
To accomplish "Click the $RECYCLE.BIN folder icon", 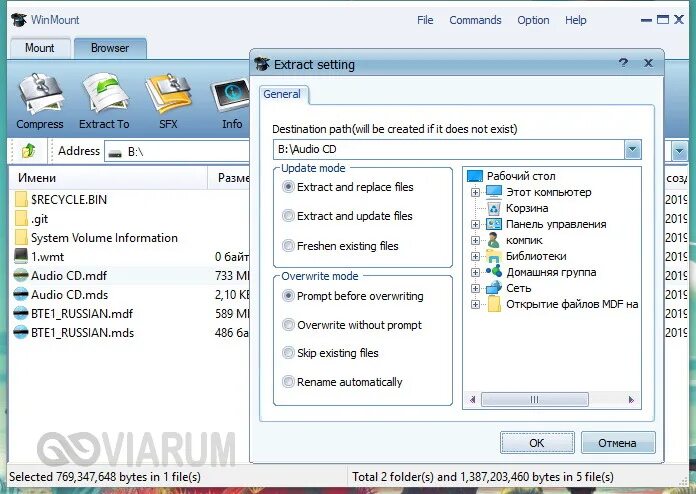I will coord(21,199).
